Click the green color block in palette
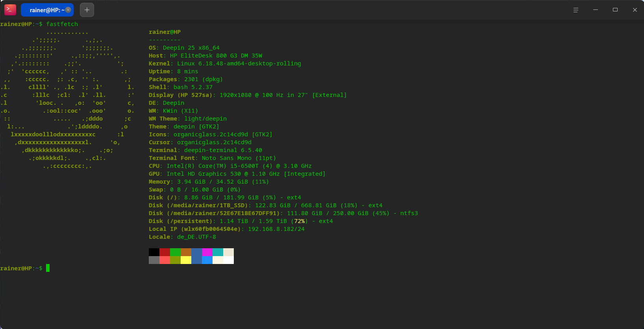Viewport: 644px width, 329px height. (175, 252)
